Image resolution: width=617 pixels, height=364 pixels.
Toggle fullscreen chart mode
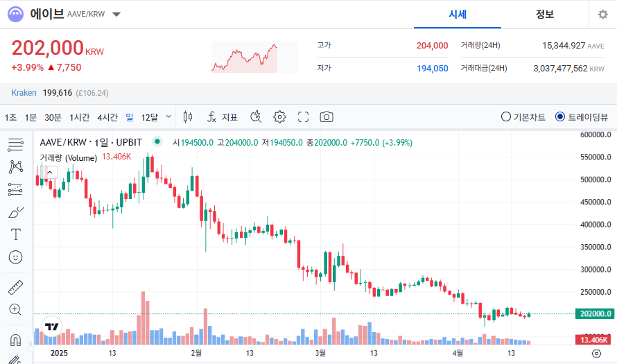(303, 117)
